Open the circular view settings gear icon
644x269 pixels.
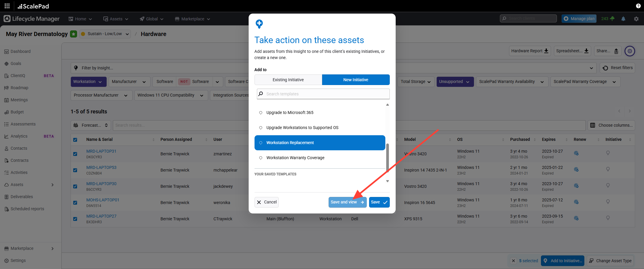pos(630,51)
